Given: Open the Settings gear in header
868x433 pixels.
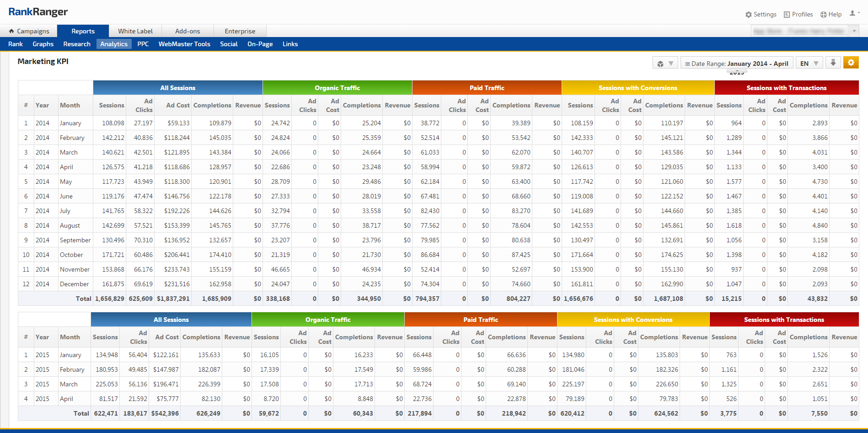Looking at the screenshot, I should coord(748,15).
